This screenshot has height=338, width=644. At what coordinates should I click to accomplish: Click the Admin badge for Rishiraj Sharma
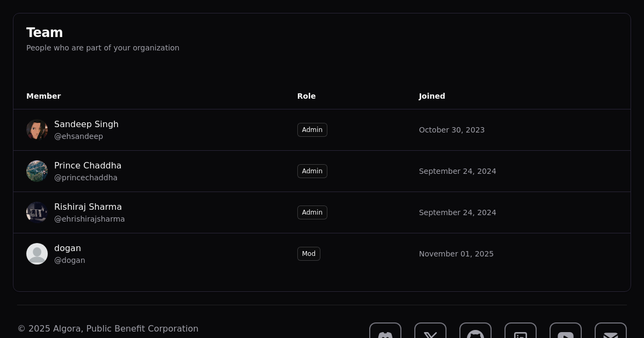point(312,212)
